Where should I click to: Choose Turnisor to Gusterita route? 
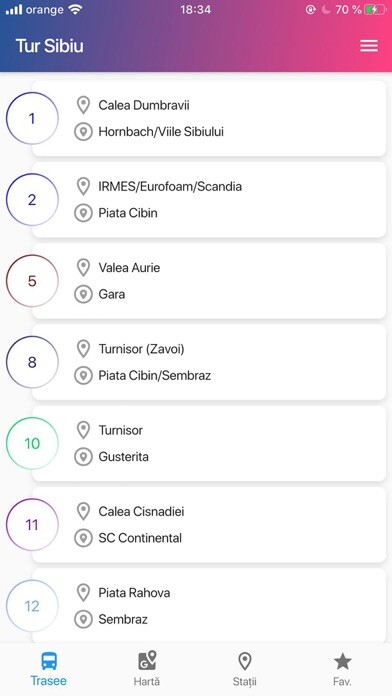[209, 443]
